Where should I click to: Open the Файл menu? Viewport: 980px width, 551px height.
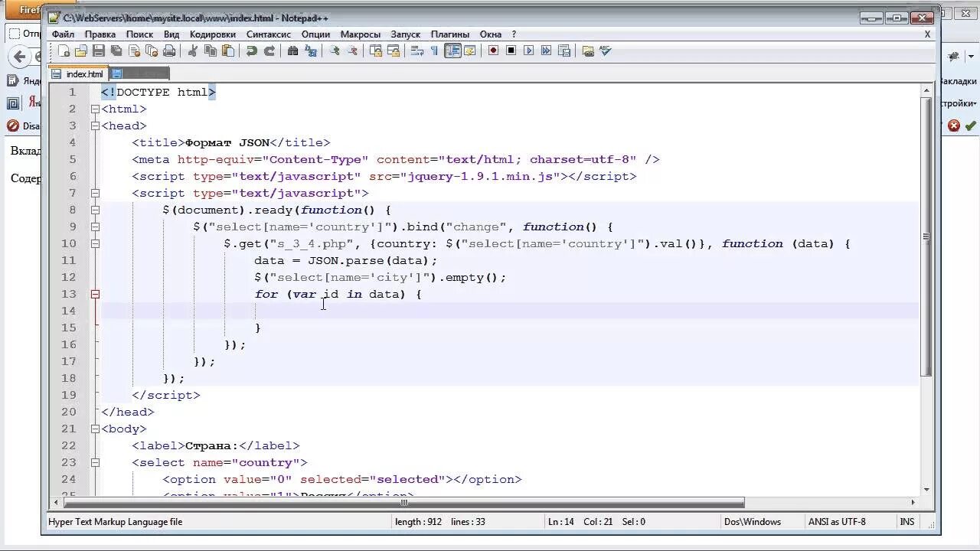pos(63,34)
